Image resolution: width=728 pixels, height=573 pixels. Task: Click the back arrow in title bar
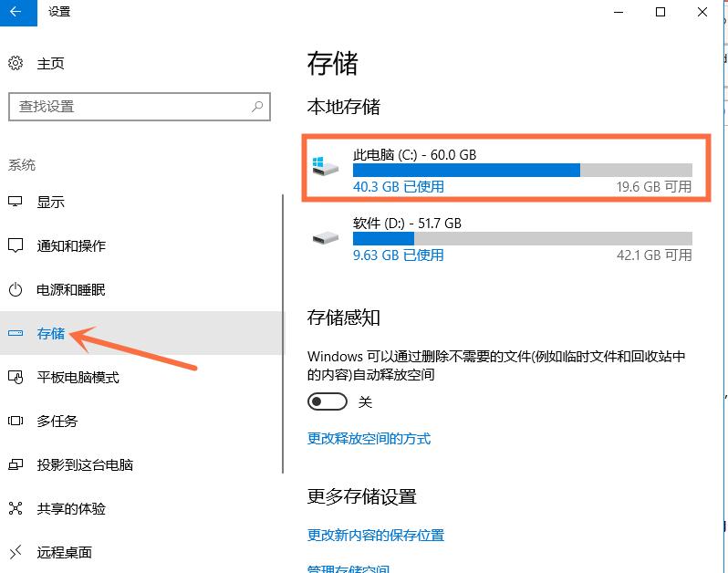(x=16, y=12)
